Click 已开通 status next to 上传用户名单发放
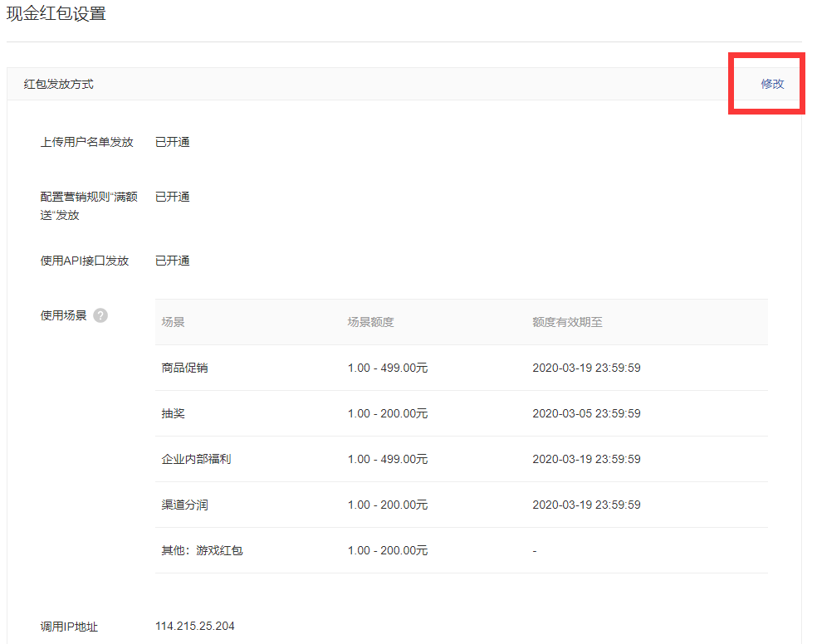Screen dimensions: 817x644 [x=173, y=142]
